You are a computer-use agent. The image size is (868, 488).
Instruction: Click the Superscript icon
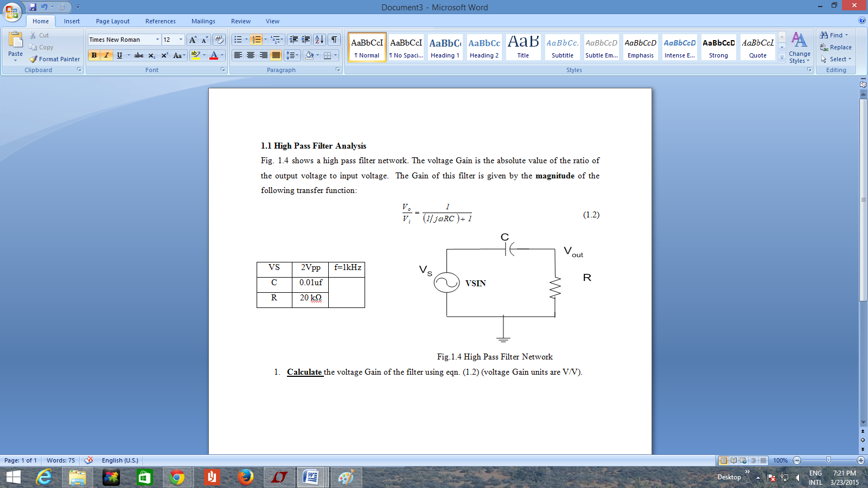pyautogui.click(x=164, y=55)
